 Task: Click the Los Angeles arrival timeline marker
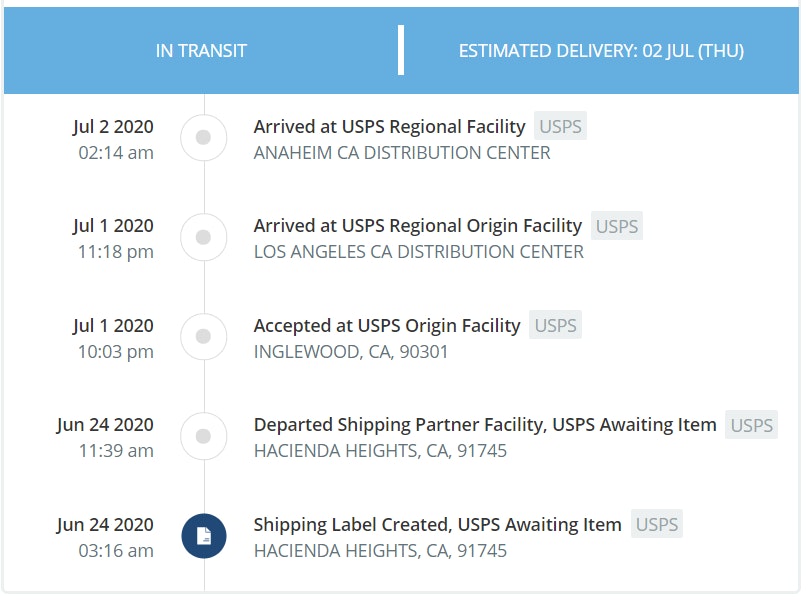coord(204,238)
